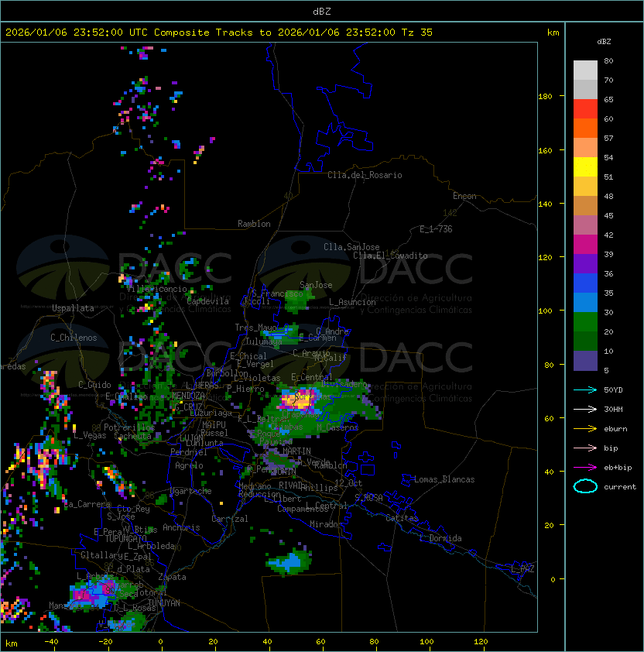
Task: Select the light gray 70-80 dBZ swatch
Action: [x=585, y=70]
